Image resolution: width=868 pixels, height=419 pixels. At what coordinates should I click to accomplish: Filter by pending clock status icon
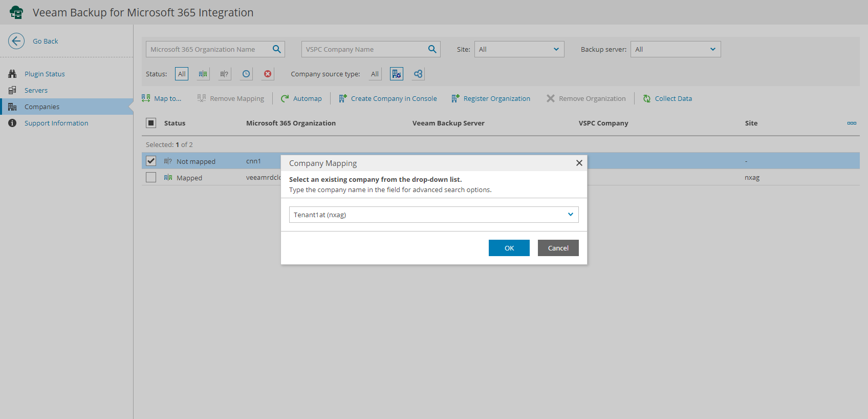tap(246, 74)
